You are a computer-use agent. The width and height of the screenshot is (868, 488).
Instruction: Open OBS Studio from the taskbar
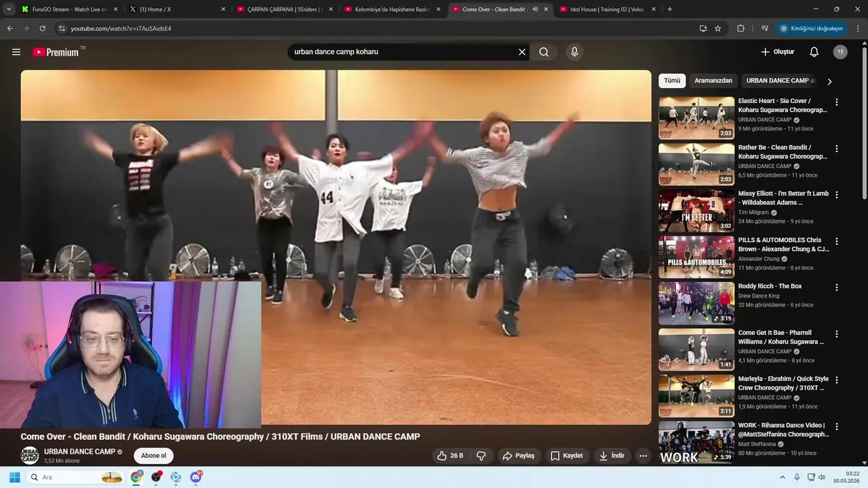pyautogui.click(x=157, y=477)
